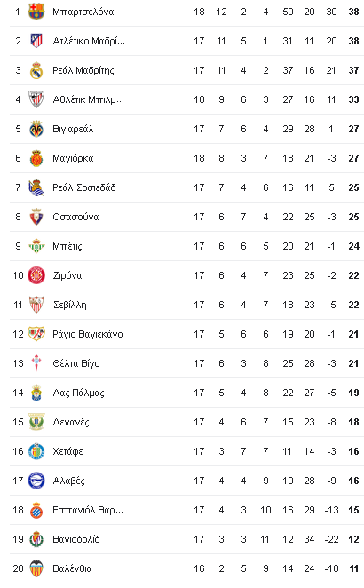Click the Athletic Bilbao crest icon
364x588 pixels.
point(36,99)
